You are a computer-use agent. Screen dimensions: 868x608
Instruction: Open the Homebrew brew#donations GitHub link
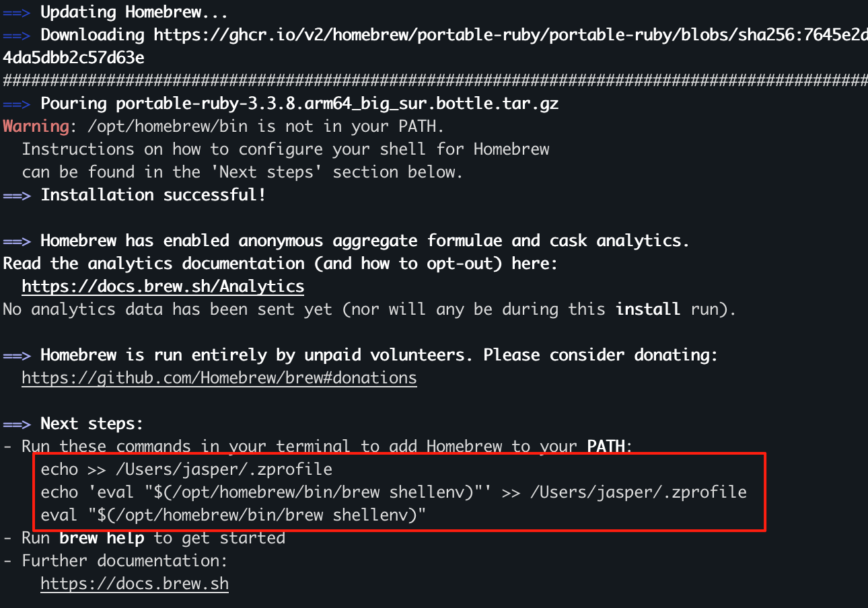click(x=219, y=378)
